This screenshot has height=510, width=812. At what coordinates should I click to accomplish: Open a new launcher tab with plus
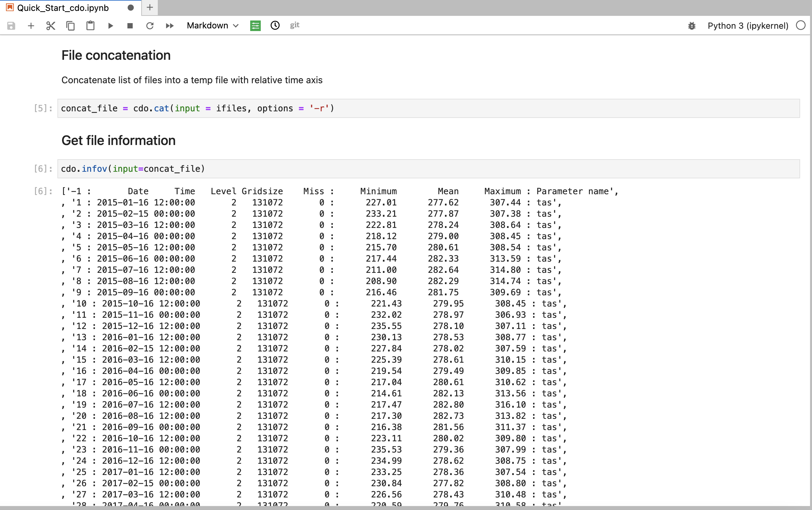coord(150,7)
